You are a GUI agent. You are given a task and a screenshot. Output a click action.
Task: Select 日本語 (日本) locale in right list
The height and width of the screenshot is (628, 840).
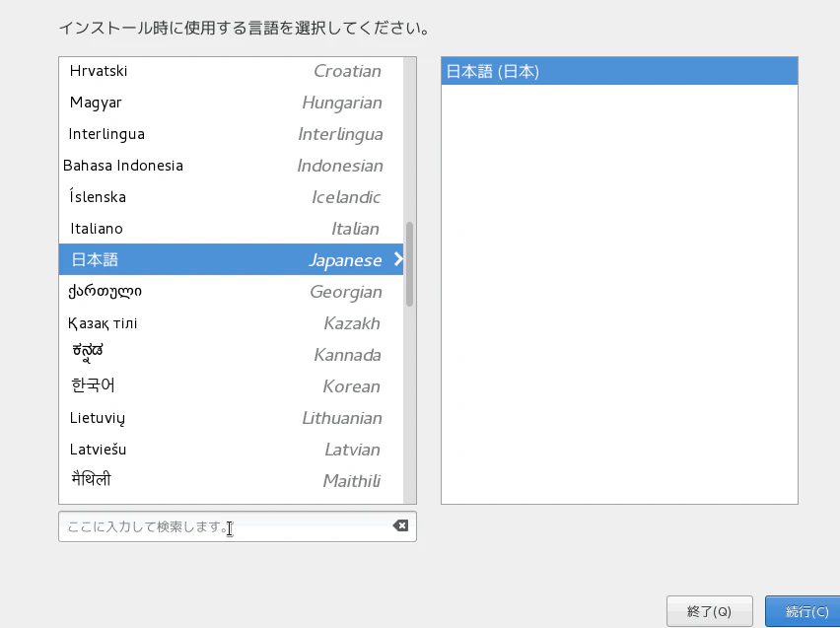pyautogui.click(x=619, y=71)
